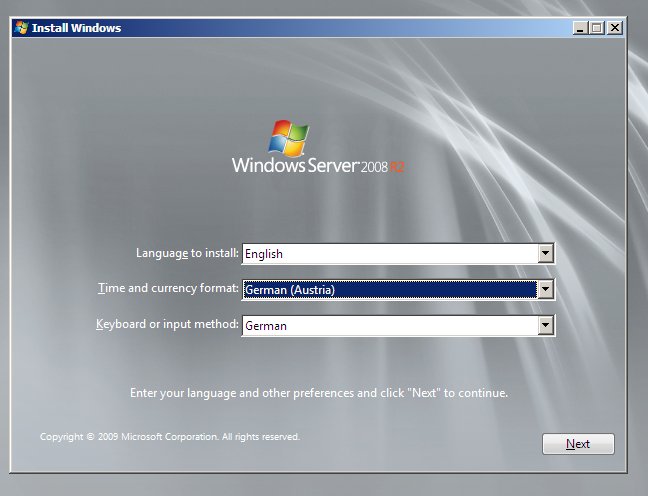Minimize the Install Windows window
The height and width of the screenshot is (496, 648).
(580, 28)
